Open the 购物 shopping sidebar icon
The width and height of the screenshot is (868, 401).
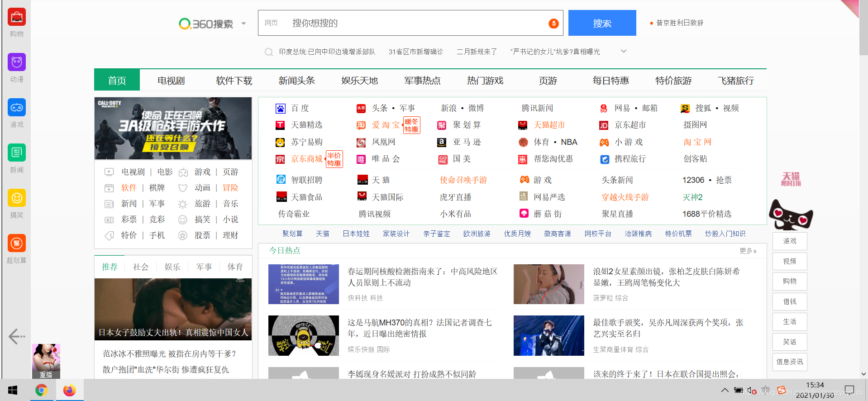click(17, 17)
